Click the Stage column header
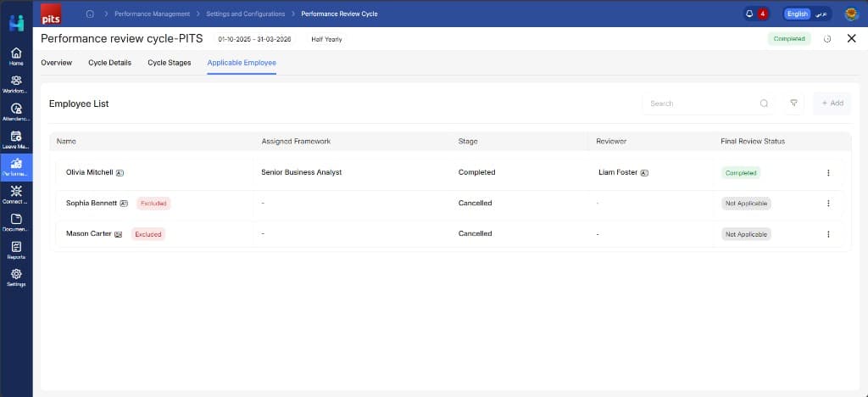 pyautogui.click(x=468, y=141)
